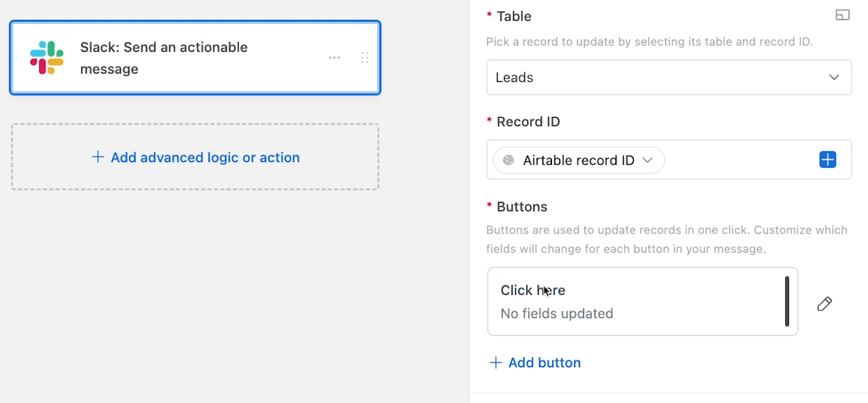Open the Leads table dropdown

[x=669, y=78]
